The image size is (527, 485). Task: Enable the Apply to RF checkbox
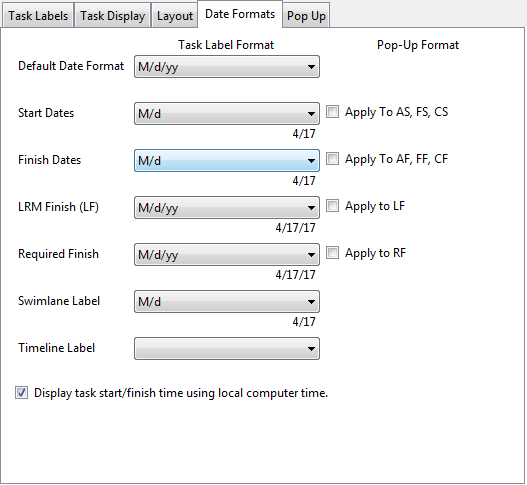tap(332, 253)
